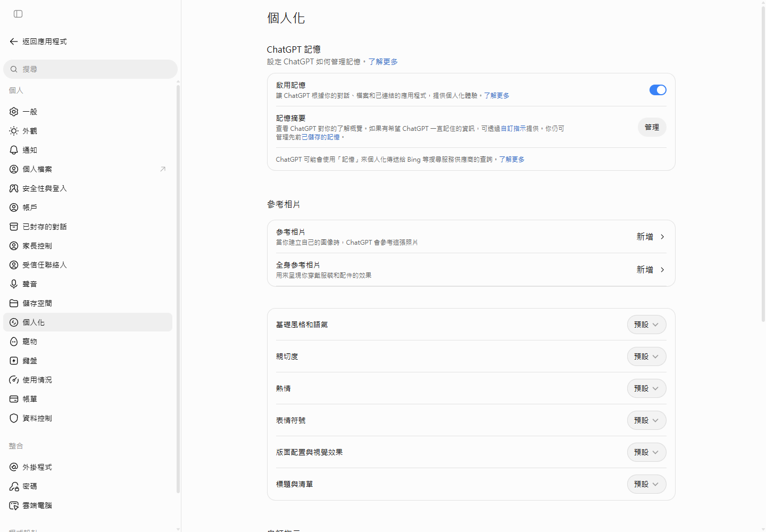Click the microphone icon for 聲音

14,284
